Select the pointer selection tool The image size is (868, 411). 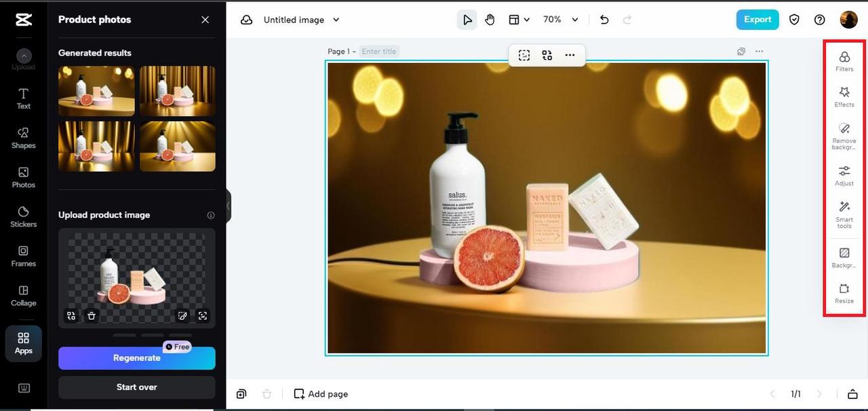pyautogui.click(x=467, y=20)
